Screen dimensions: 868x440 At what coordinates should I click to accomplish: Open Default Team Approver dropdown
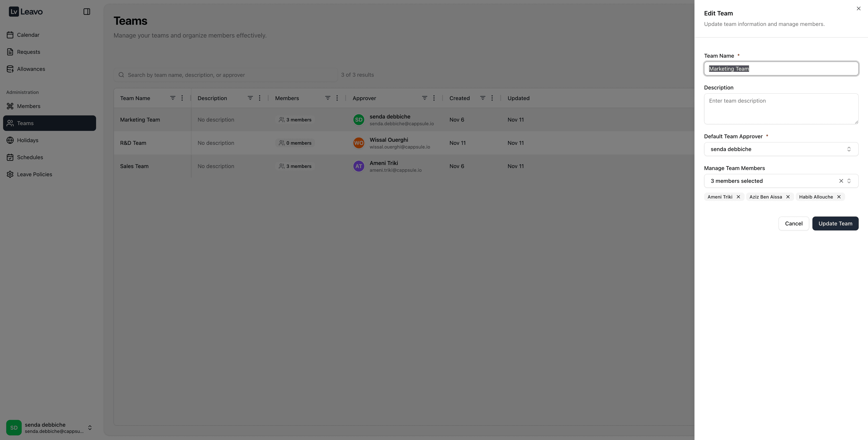(781, 149)
